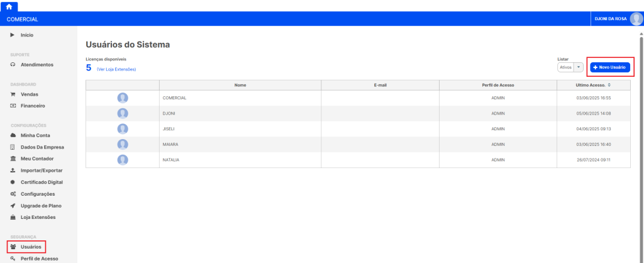The height and width of the screenshot is (263, 644).
Task: Click the bank icon beside Meu Contador
Action: pos(13,159)
